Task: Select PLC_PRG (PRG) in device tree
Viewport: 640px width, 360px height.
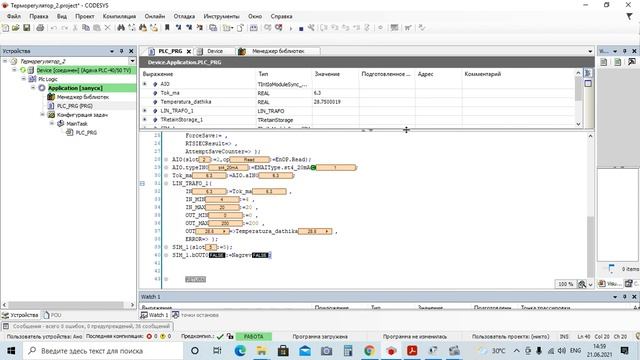Action: point(74,106)
